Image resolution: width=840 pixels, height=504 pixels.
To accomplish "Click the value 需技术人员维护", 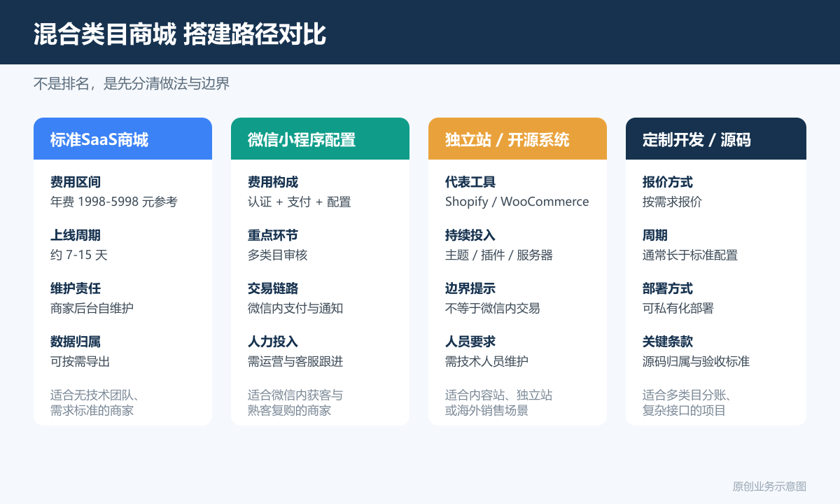I will pyautogui.click(x=486, y=361).
